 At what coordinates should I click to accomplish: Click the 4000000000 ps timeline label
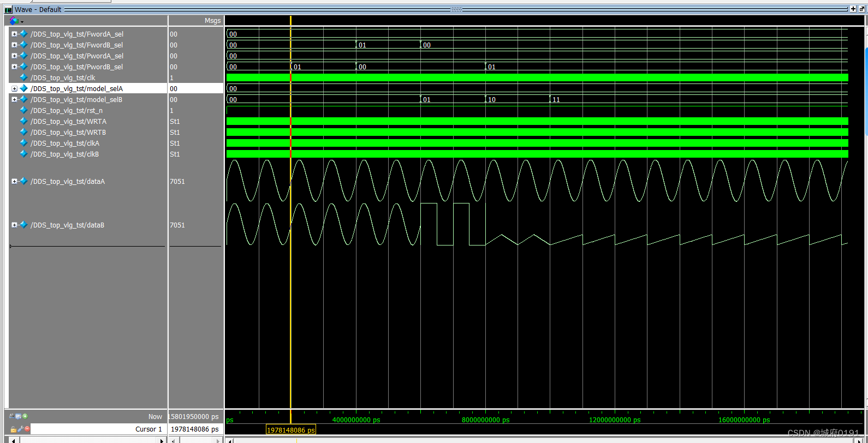click(356, 420)
